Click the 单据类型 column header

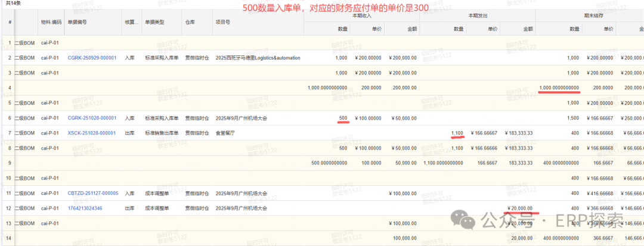[x=154, y=22]
